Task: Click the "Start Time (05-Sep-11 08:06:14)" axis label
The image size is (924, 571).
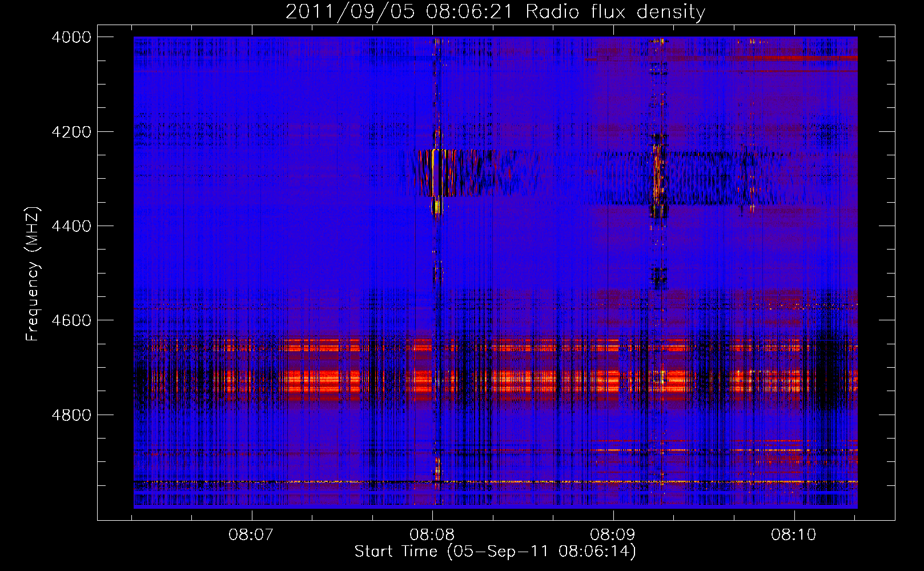Action: click(495, 551)
